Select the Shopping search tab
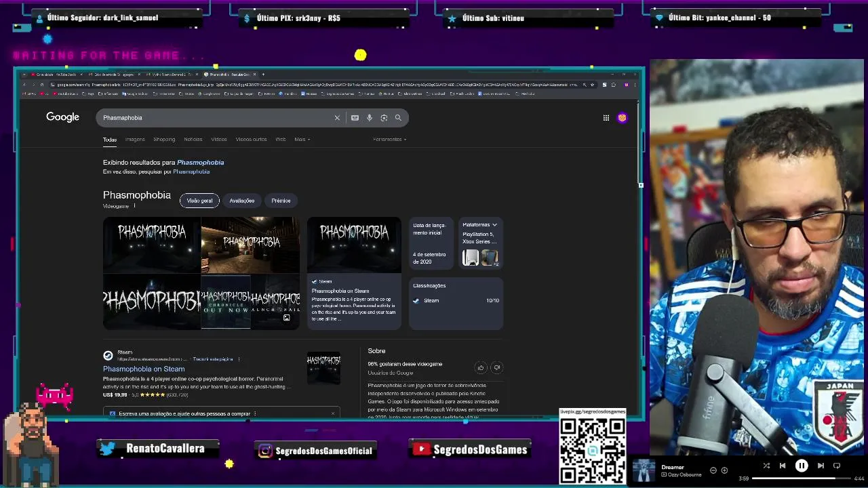Screen dimensions: 868x488 (x=164, y=140)
